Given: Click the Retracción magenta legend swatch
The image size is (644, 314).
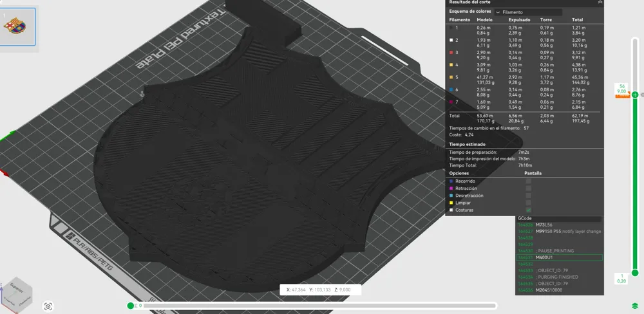Looking at the screenshot, I should pos(451,188).
